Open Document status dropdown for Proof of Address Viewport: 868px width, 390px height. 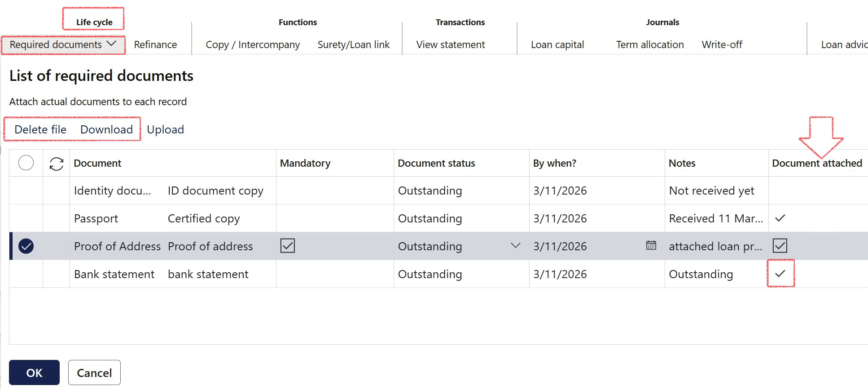coord(515,246)
